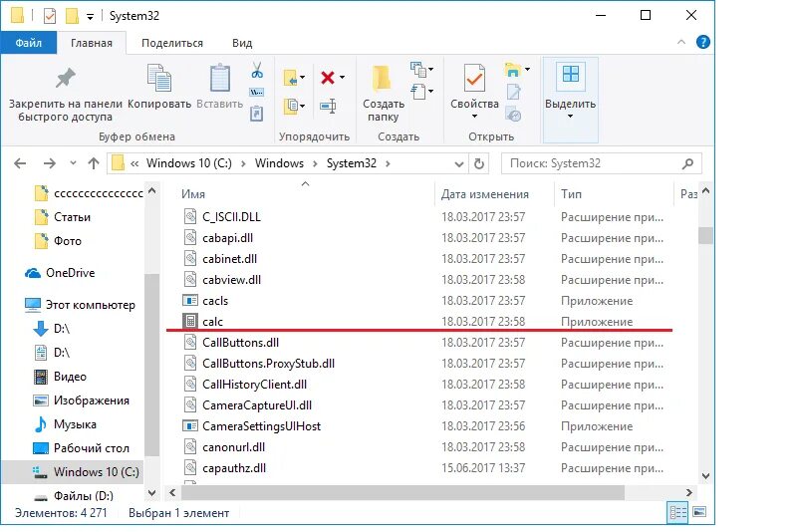The image size is (797, 532).
Task: Click the paste shortcut icon
Action: (x=257, y=113)
